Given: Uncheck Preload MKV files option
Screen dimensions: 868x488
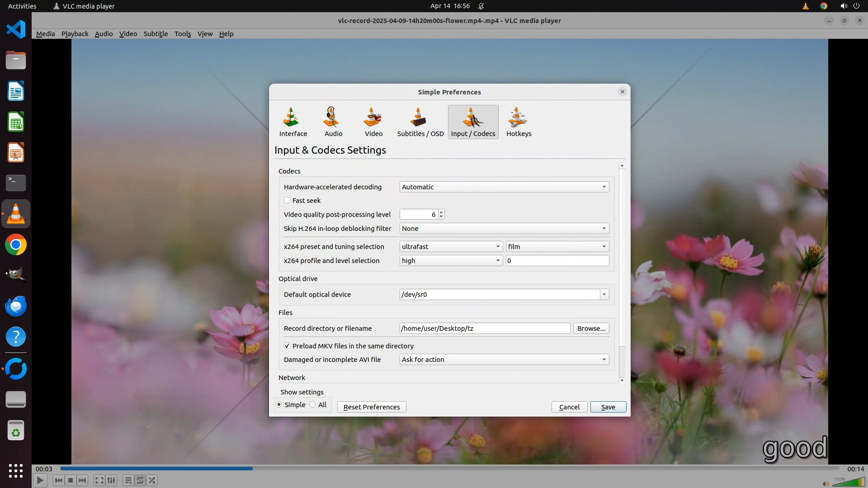Looking at the screenshot, I should tap(287, 346).
